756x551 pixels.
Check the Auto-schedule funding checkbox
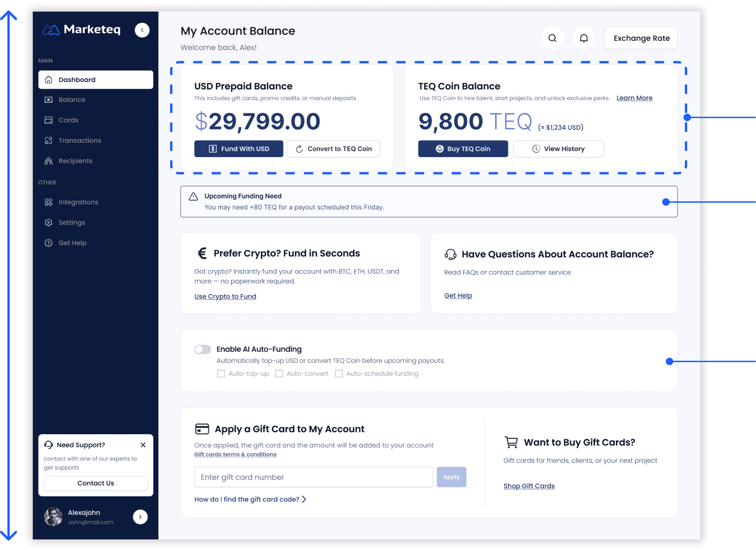pyautogui.click(x=339, y=374)
